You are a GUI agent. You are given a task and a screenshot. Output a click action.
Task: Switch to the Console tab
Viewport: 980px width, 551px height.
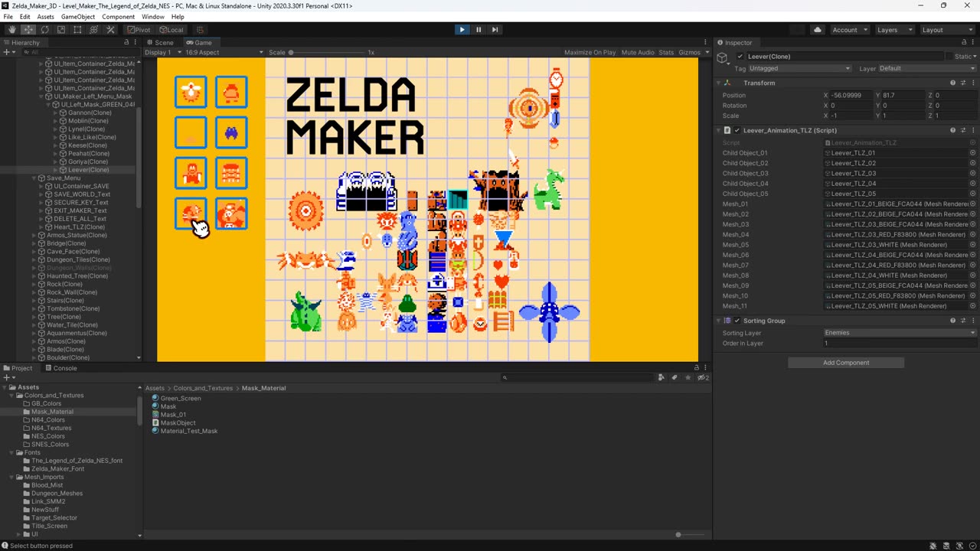61,368
